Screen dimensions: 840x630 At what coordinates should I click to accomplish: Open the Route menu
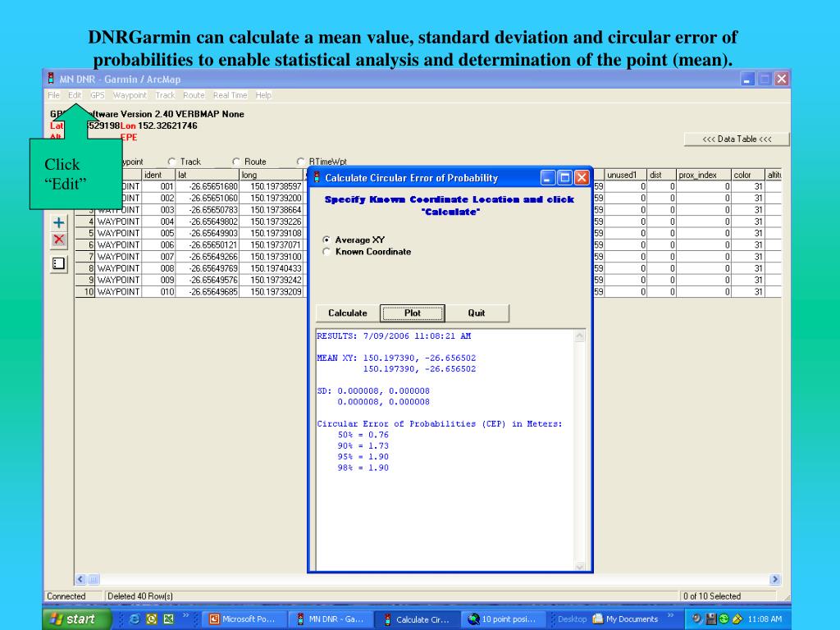coord(194,95)
